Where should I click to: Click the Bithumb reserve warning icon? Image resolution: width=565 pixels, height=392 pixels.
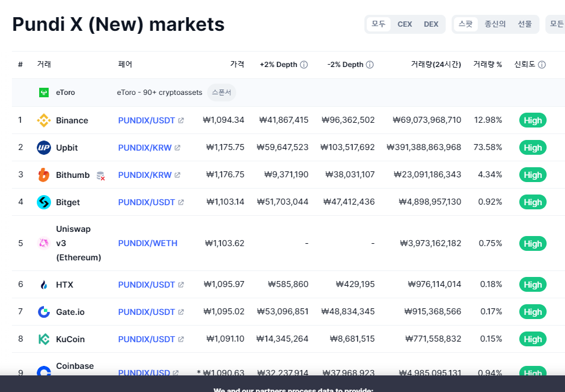pyautogui.click(x=100, y=176)
